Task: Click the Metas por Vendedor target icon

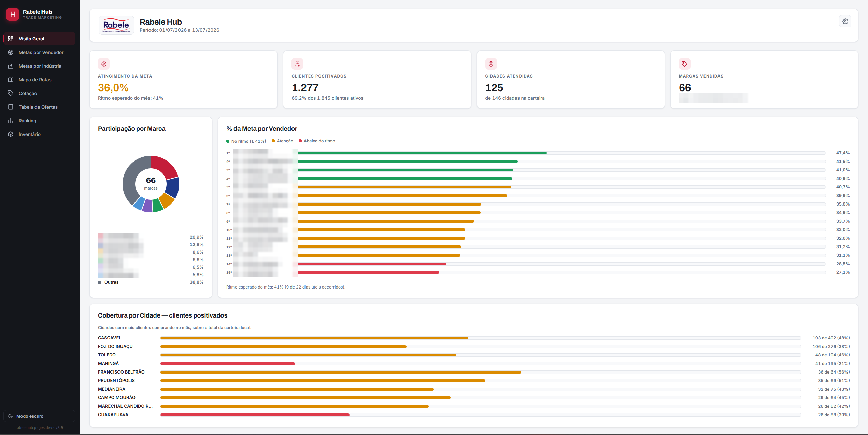Action: (11, 52)
